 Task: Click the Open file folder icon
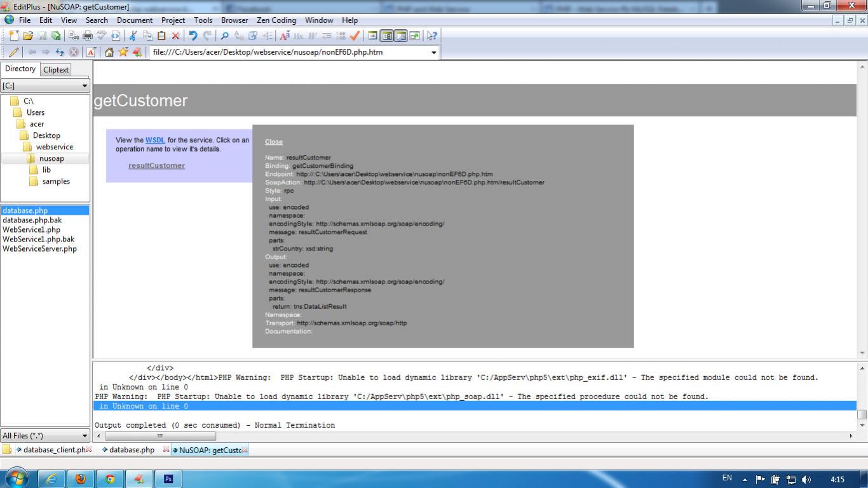click(28, 36)
